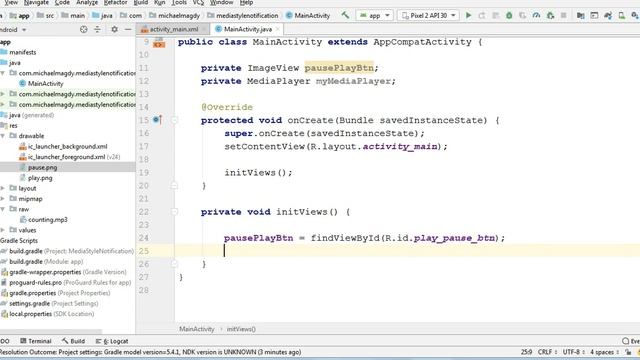Open the Code menu
This screenshot has height=360, width=640.
pyautogui.click(x=62, y=2)
